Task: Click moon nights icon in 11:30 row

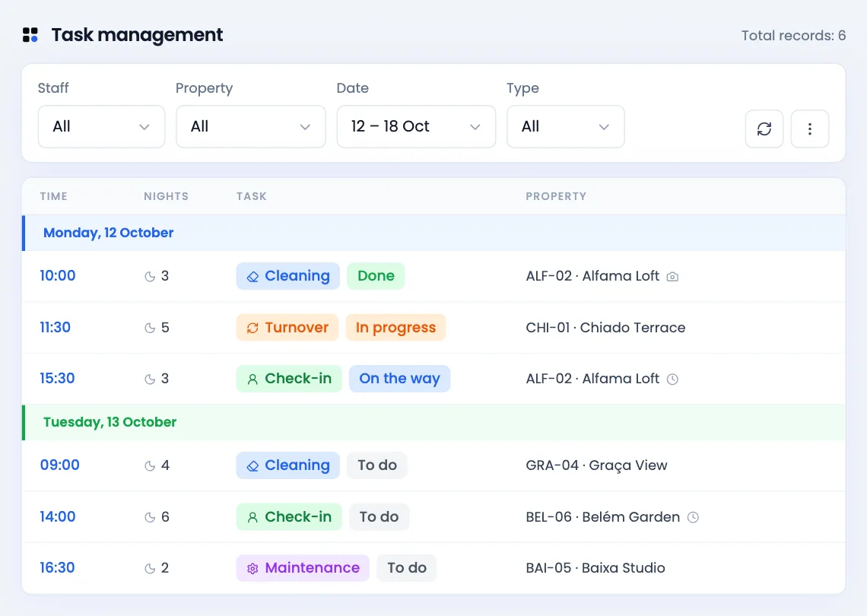Action: [150, 328]
